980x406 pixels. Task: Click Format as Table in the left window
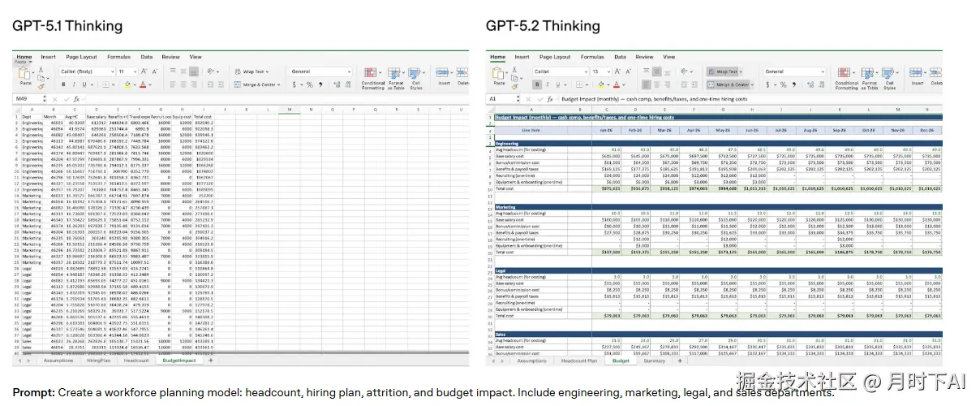[x=393, y=72]
